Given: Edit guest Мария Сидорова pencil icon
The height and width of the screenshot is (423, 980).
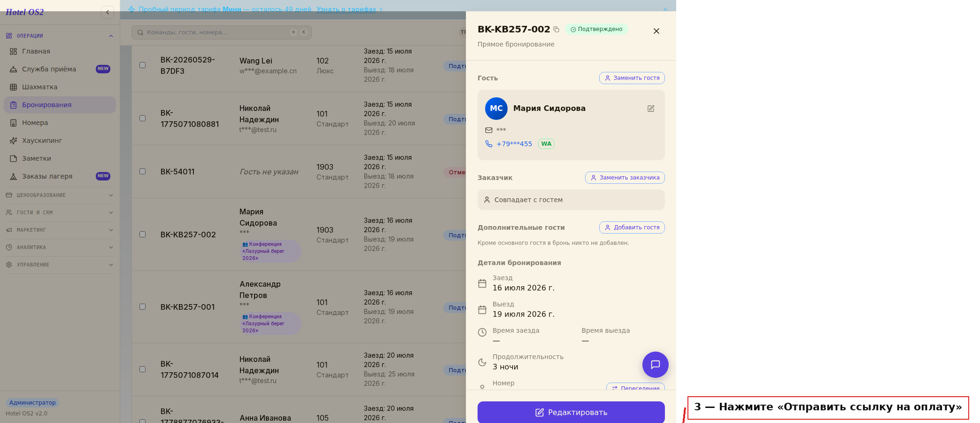Looking at the screenshot, I should pos(651,109).
